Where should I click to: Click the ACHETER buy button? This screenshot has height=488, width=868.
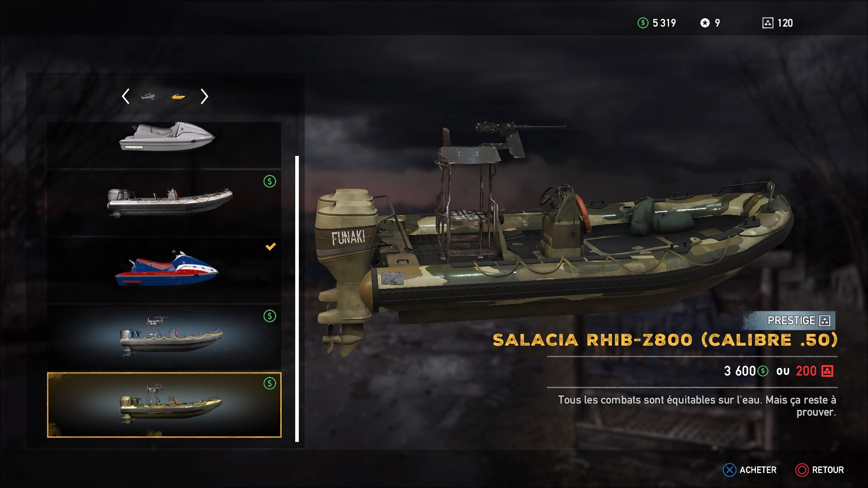click(750, 470)
